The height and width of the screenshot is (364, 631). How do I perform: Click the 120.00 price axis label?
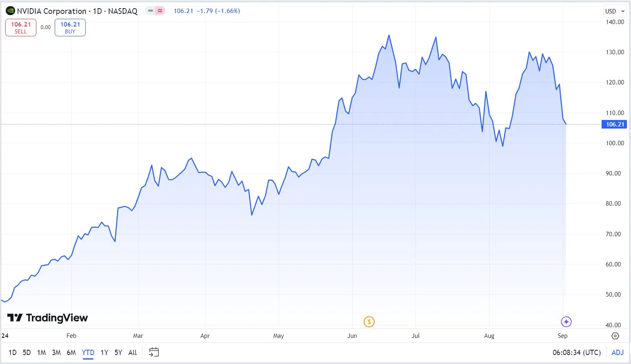615,82
